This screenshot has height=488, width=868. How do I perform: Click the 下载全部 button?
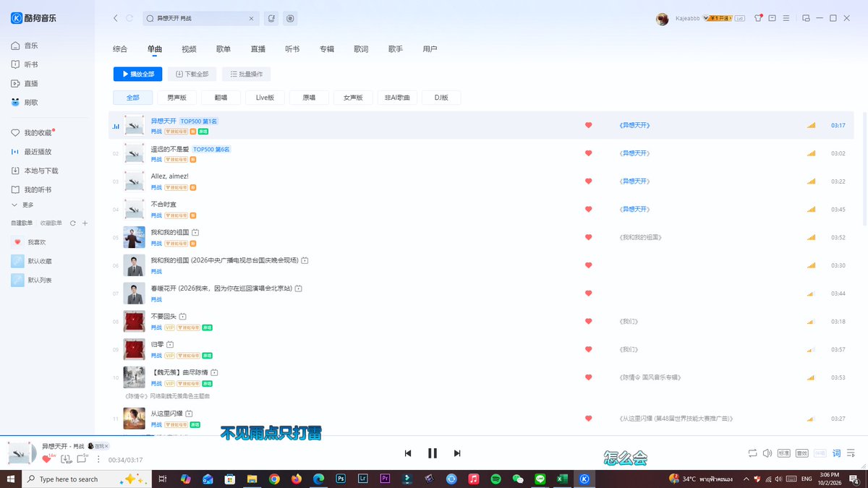coord(192,74)
